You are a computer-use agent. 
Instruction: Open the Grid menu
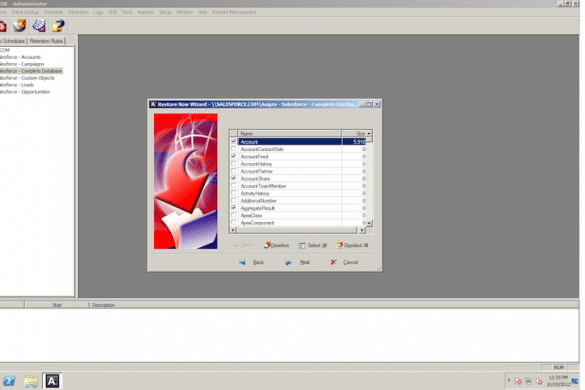point(112,12)
